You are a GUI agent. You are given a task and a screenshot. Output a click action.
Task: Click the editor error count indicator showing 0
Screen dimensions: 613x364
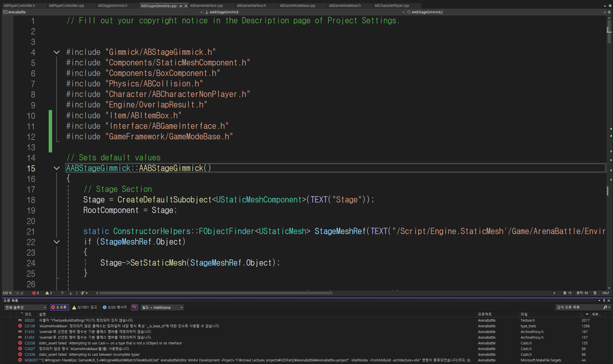[x=36, y=293]
